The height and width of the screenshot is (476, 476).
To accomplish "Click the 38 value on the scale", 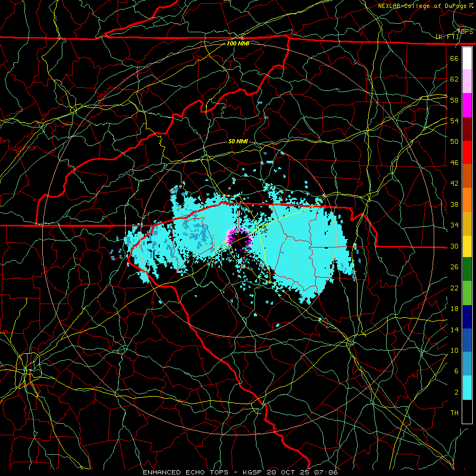I will 454,204.
